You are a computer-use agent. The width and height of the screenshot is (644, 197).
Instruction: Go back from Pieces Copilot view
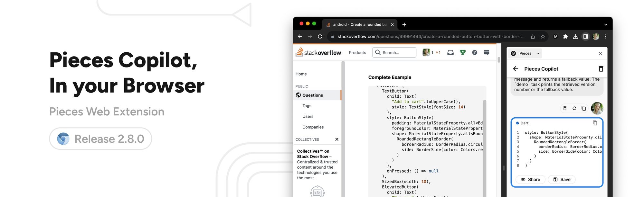pos(516,69)
